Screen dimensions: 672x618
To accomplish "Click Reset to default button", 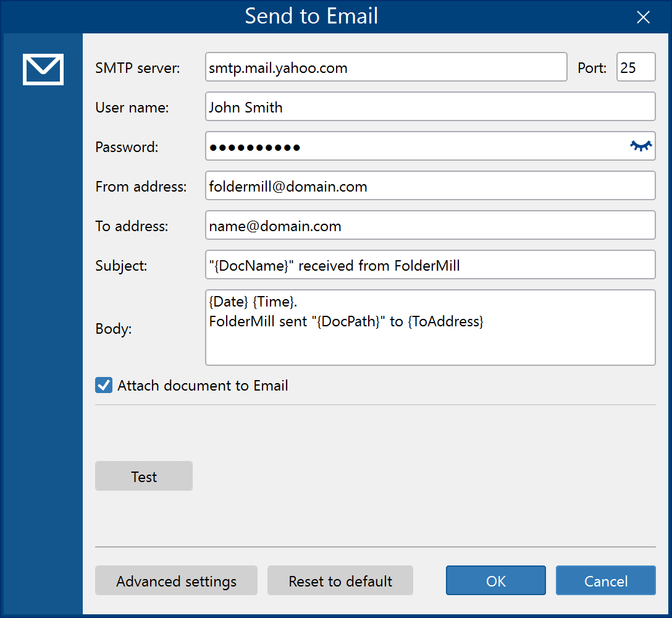I will point(340,581).
